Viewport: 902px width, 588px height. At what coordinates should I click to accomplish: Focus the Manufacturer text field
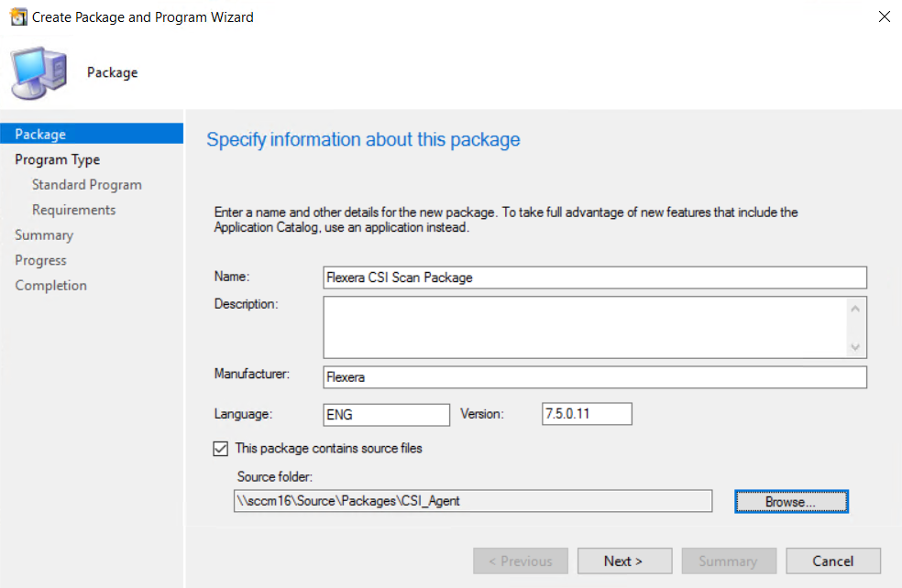point(595,377)
